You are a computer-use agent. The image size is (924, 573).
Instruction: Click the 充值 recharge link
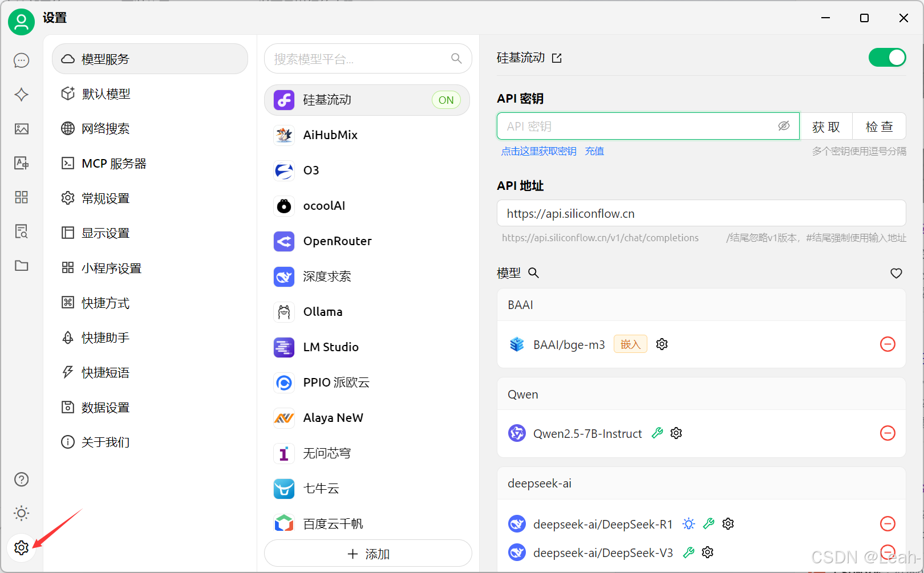point(594,151)
